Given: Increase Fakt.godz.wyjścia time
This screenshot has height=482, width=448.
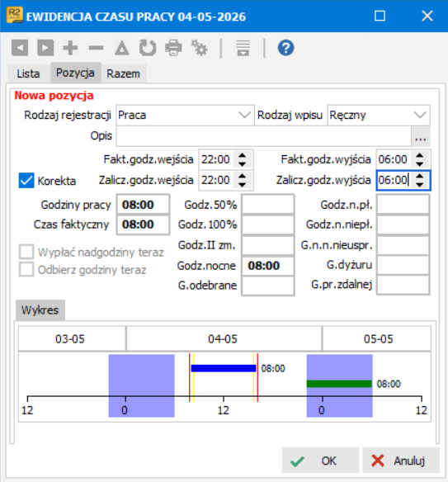Looking at the screenshot, I should pyautogui.click(x=419, y=155).
